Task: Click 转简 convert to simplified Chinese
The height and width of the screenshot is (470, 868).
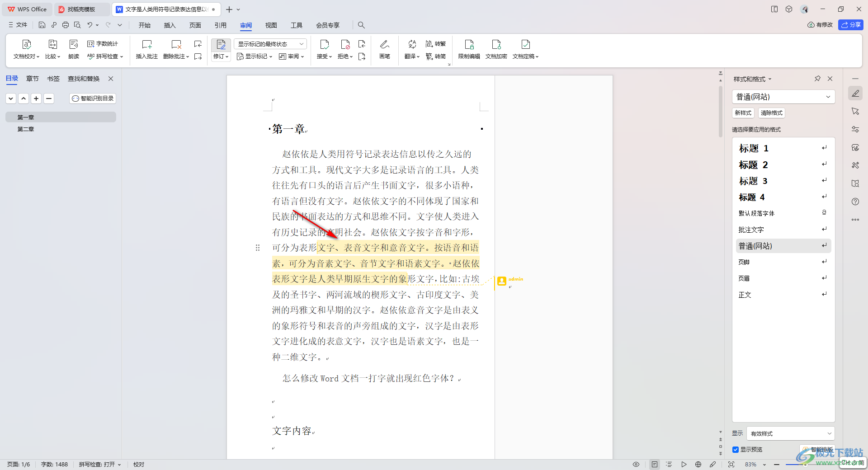Action: tap(436, 56)
